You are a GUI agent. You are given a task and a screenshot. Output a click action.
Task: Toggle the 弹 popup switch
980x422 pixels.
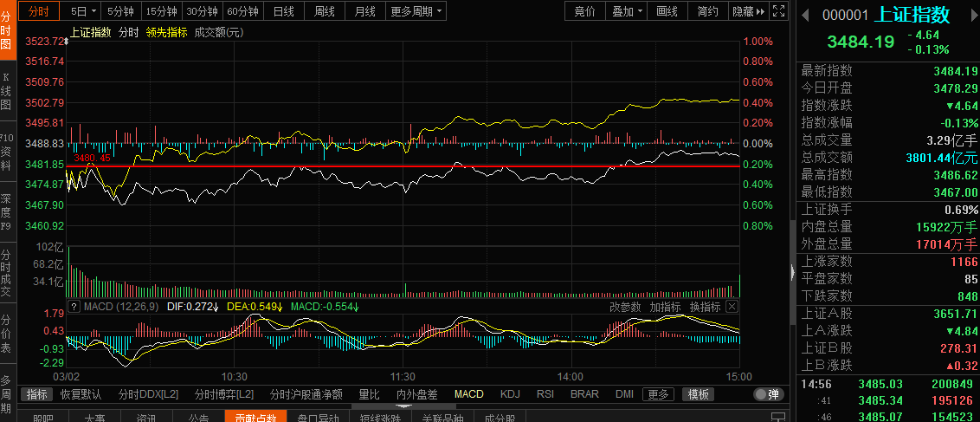coord(765,394)
